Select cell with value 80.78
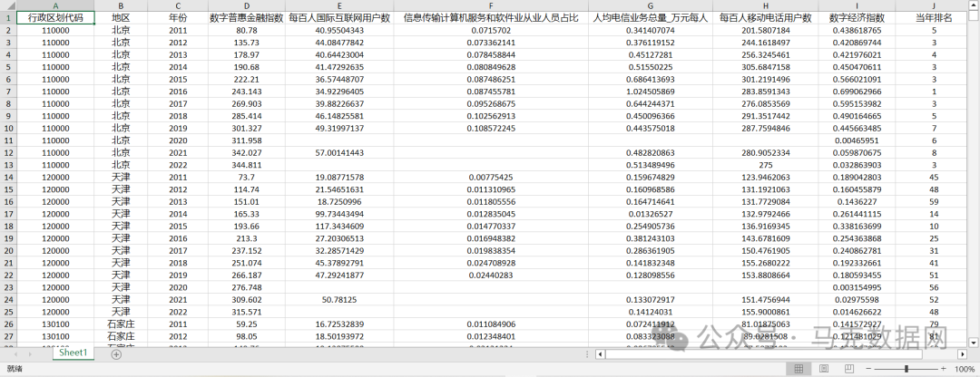The height and width of the screenshot is (377, 980). (x=246, y=30)
